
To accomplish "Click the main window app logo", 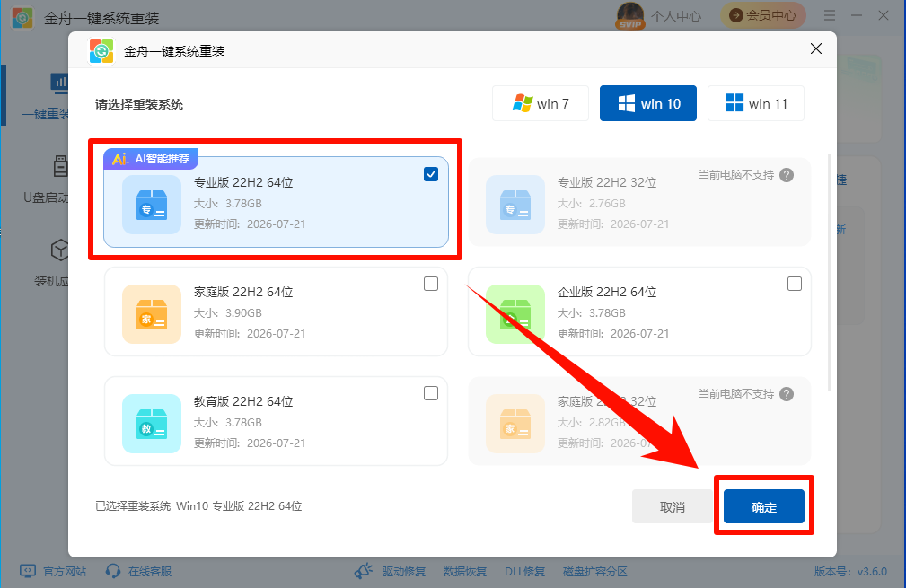I will (x=22, y=18).
